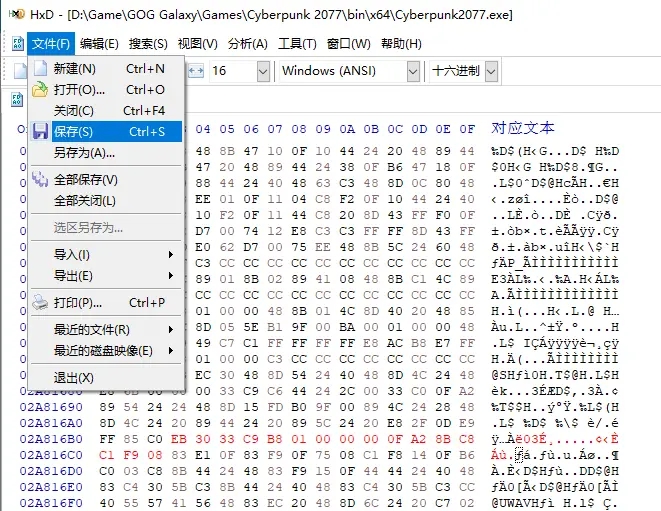Click offset 02A816D0 row label
The image size is (661, 511).
51,471
